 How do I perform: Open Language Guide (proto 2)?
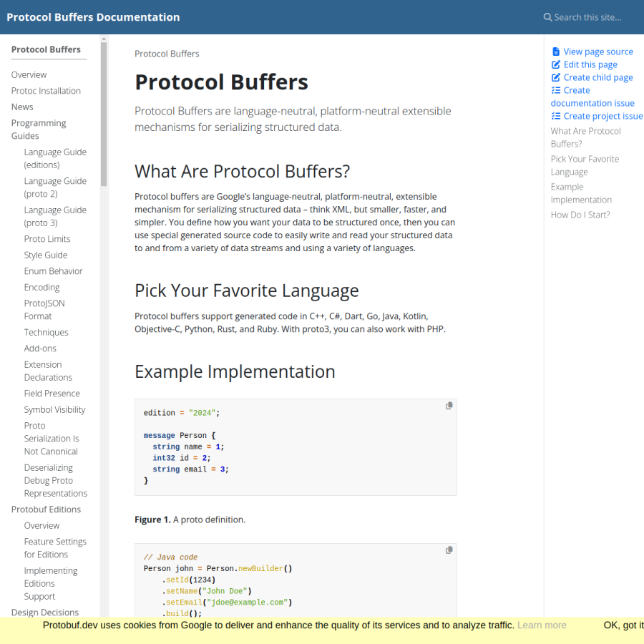[55, 187]
